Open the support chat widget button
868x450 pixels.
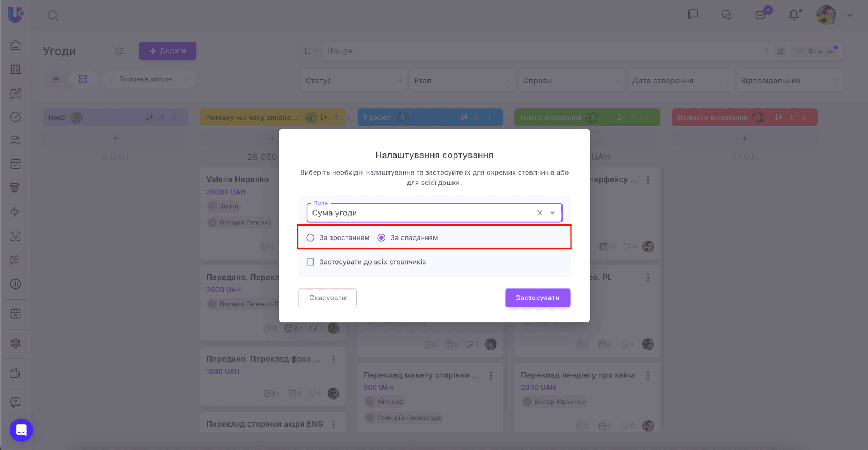21,430
